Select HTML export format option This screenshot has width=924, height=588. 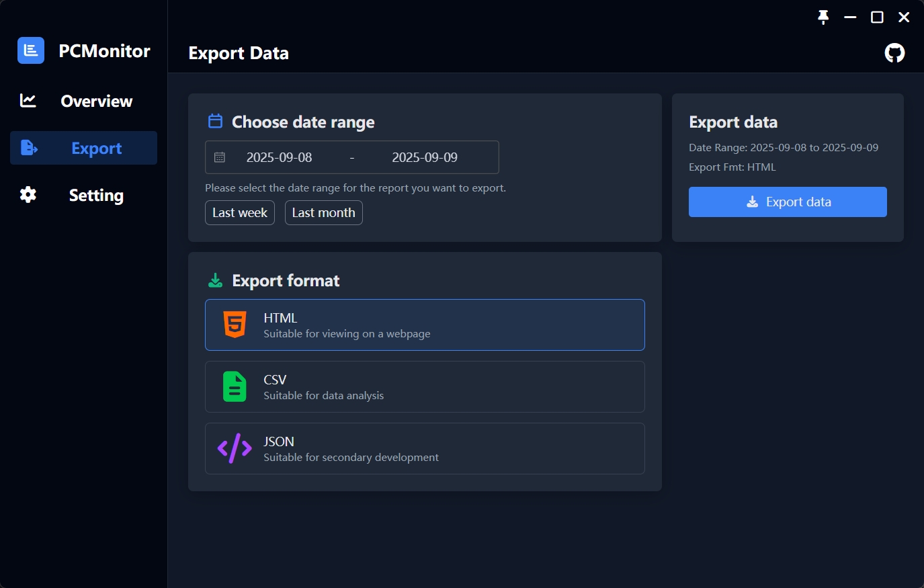pyautogui.click(x=425, y=325)
